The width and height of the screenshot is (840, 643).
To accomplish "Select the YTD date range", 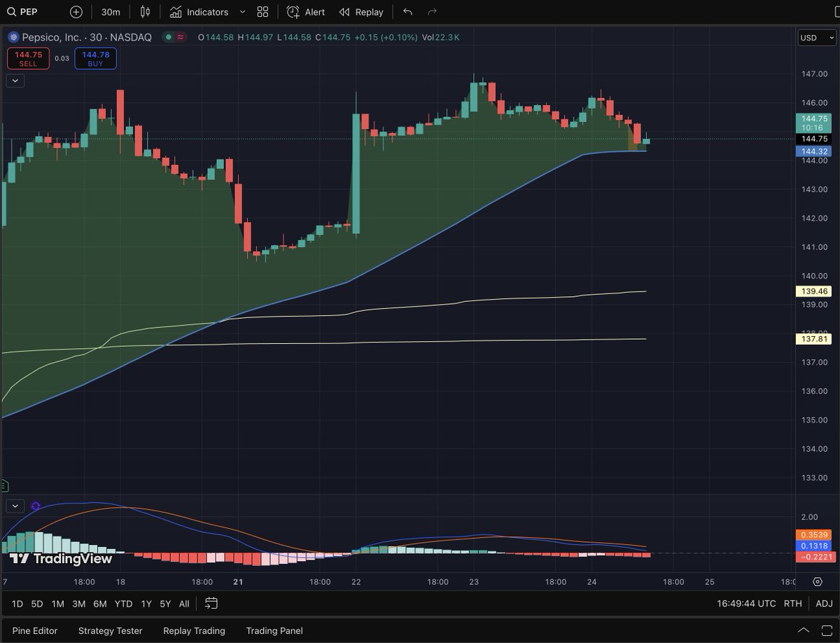I will click(123, 603).
